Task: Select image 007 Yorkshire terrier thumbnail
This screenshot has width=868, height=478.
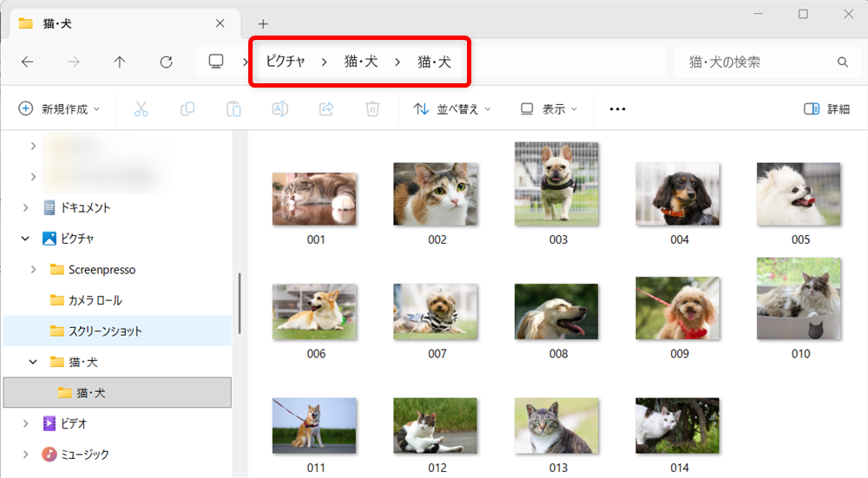Action: coord(436,311)
